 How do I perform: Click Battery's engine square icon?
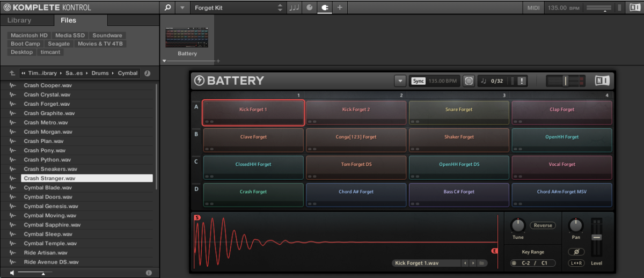(x=469, y=81)
